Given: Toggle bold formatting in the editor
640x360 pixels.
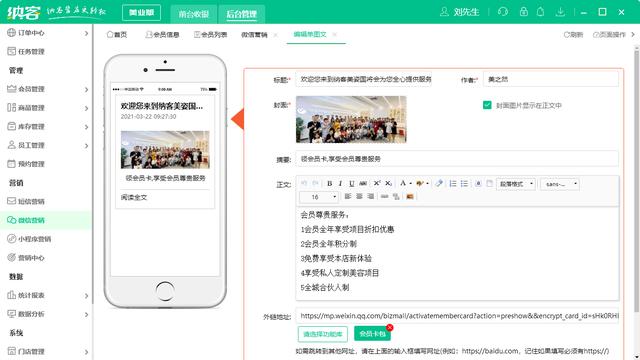Looking at the screenshot, I should pos(329,184).
